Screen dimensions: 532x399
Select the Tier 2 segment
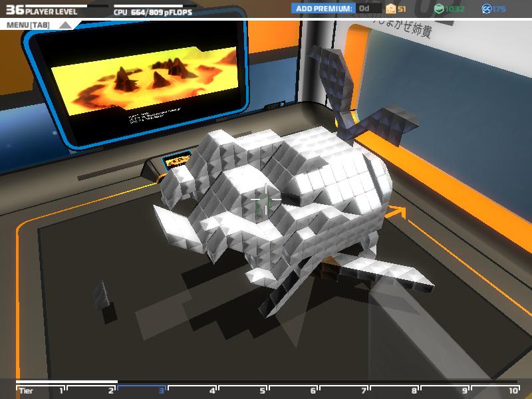(x=91, y=390)
